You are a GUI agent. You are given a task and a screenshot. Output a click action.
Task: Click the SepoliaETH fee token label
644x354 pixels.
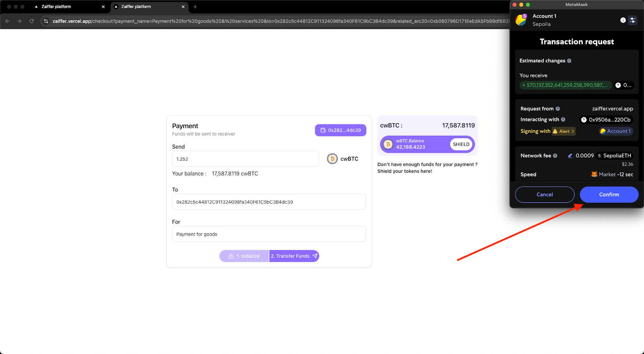click(x=614, y=156)
